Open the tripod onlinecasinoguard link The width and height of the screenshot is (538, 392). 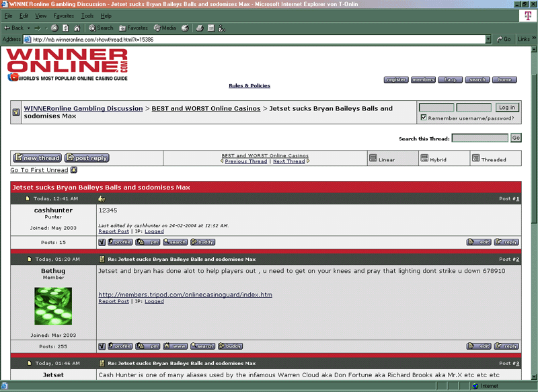tap(186, 295)
